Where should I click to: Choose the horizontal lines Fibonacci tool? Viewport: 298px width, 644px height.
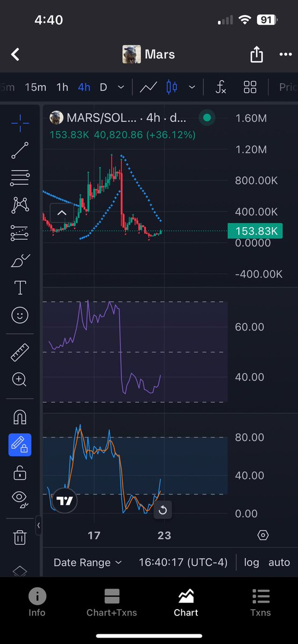pyautogui.click(x=20, y=178)
